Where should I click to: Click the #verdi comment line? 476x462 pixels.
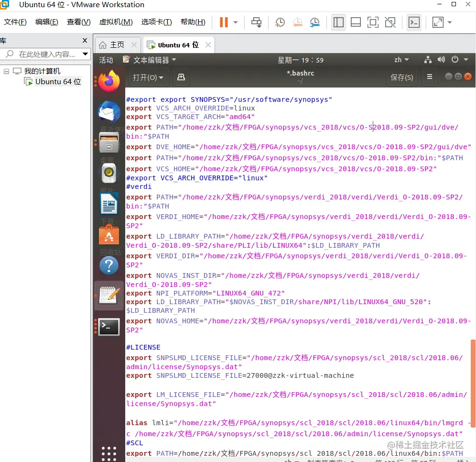139,187
